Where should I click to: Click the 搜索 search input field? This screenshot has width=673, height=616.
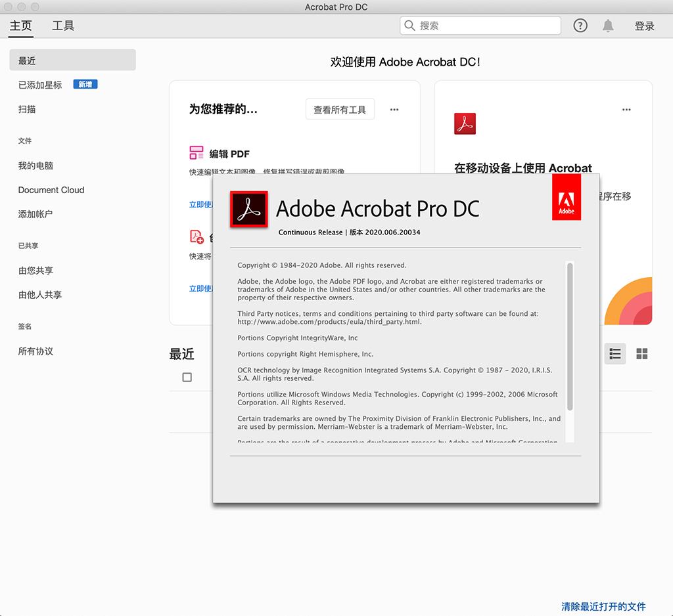(x=480, y=26)
